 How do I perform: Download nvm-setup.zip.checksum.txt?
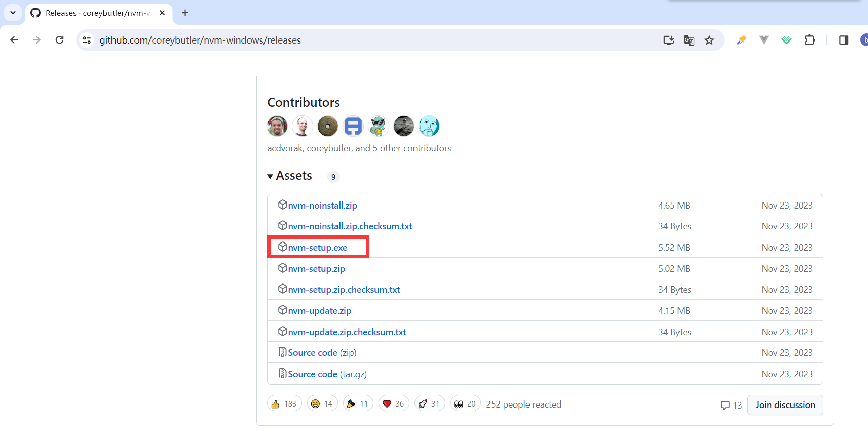(x=344, y=290)
